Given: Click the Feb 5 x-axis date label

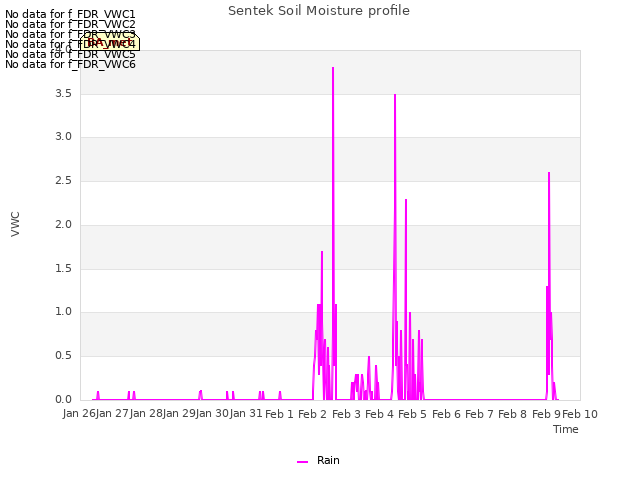Looking at the screenshot, I should [412, 414].
